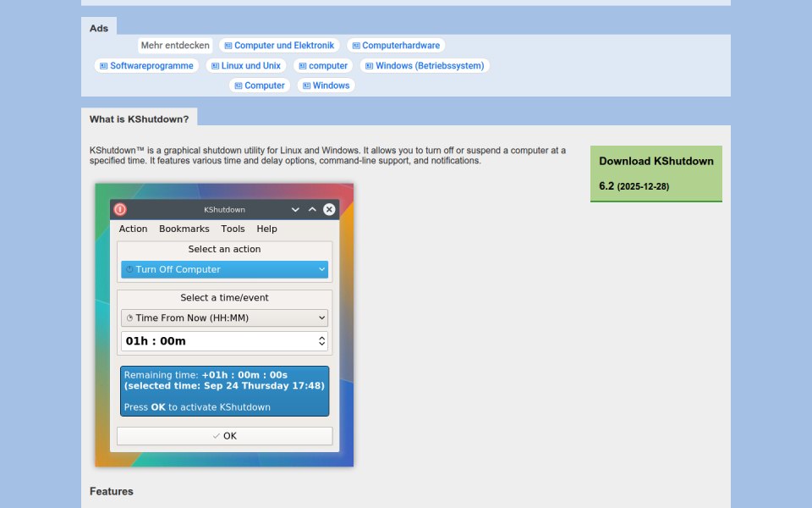Viewport: 812px width, 508px height.
Task: Click the Windows ad link
Action: pyautogui.click(x=326, y=86)
